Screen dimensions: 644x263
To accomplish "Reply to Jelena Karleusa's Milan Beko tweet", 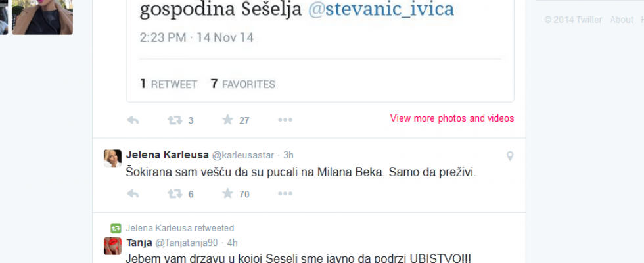I will tap(133, 194).
